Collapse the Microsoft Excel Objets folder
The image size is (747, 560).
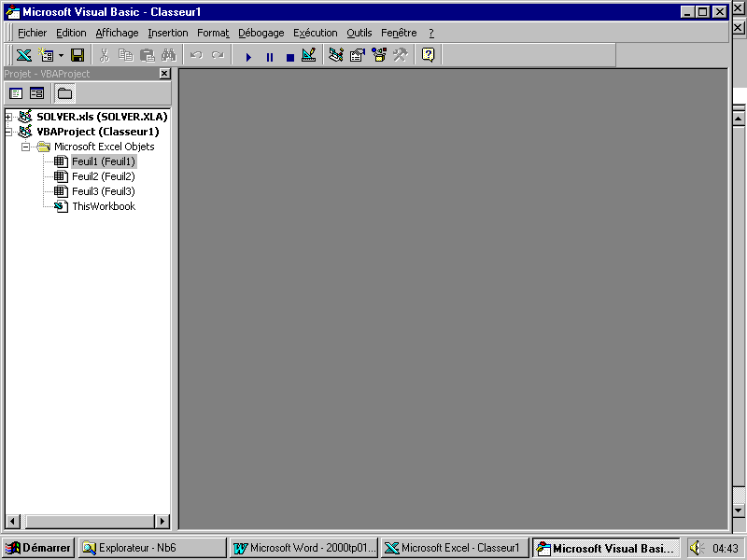[x=26, y=147]
